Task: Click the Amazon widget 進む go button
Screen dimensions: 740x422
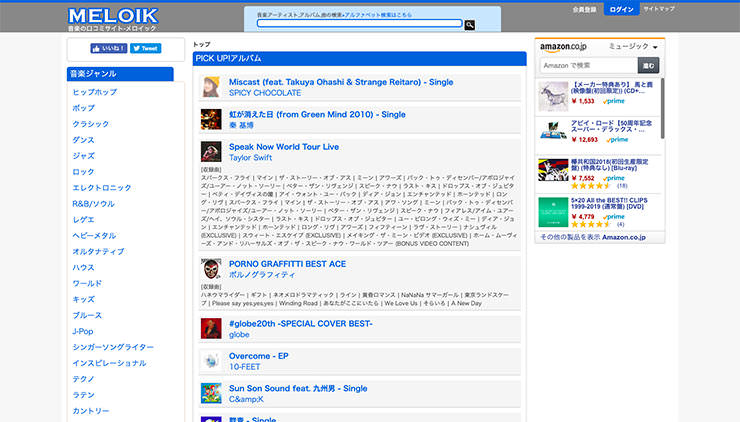Action: coord(648,65)
